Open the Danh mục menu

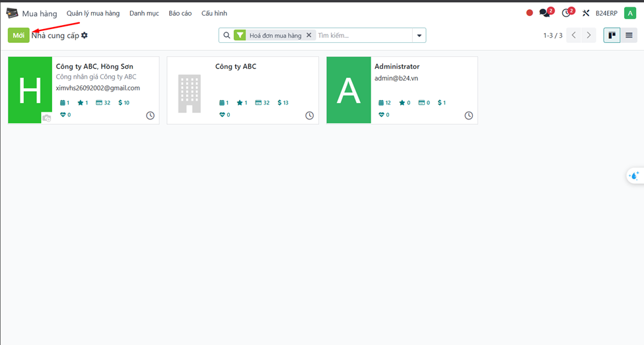click(x=144, y=13)
